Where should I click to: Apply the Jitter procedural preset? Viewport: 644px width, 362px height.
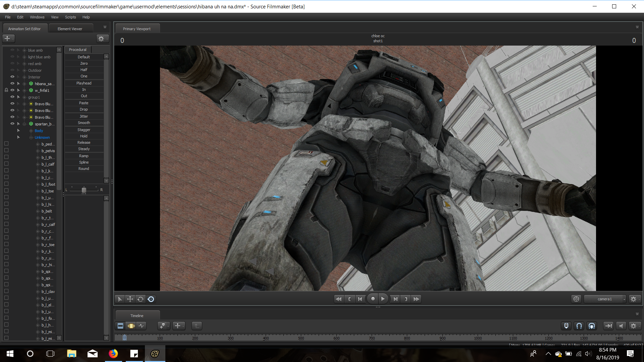pos(84,116)
